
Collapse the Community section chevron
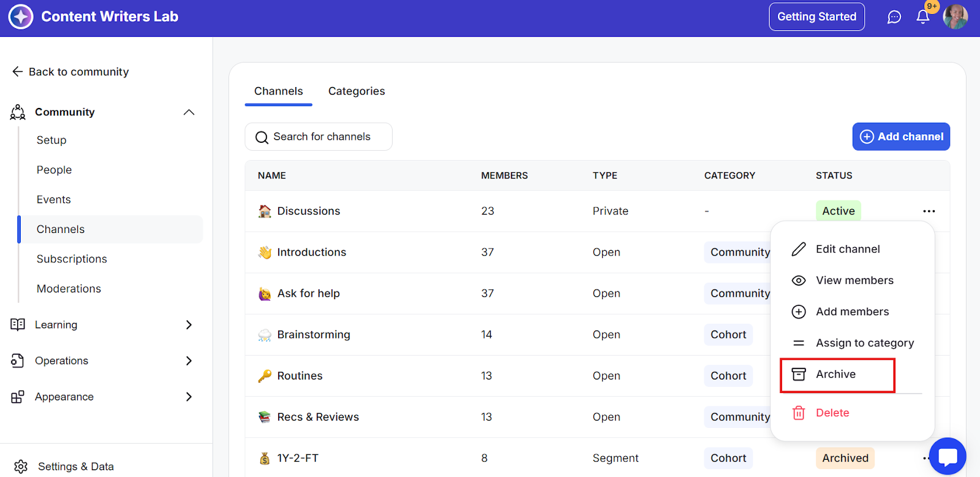(x=189, y=112)
